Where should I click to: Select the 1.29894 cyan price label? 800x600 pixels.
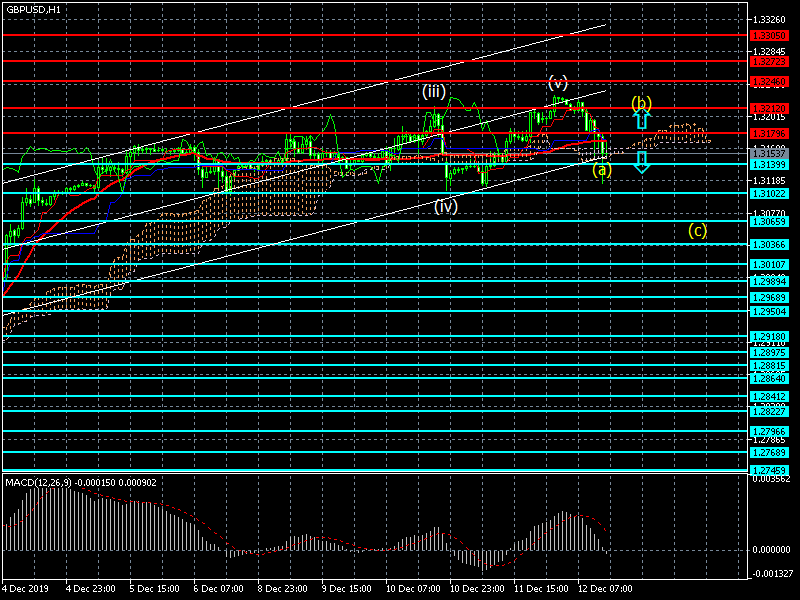tap(769, 281)
